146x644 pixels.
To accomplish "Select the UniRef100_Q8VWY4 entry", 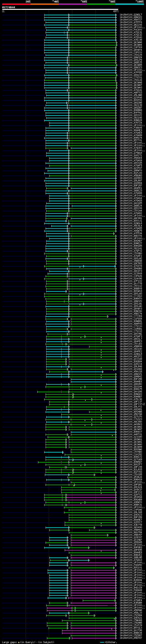I will (x=131, y=50).
